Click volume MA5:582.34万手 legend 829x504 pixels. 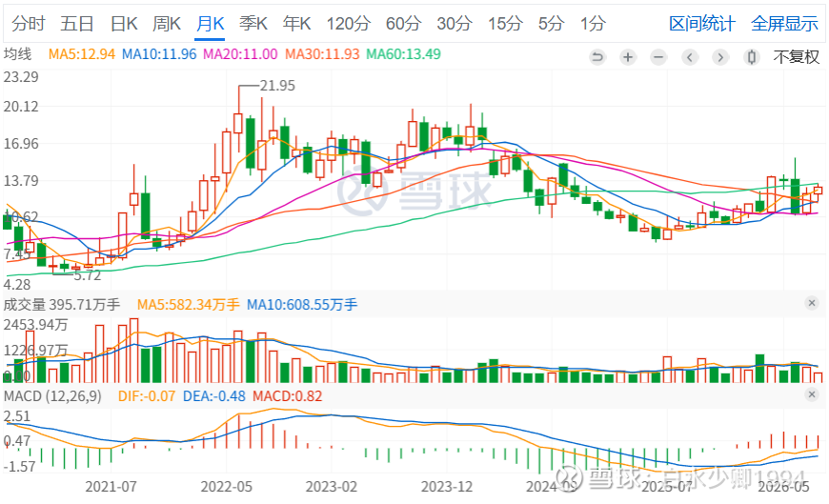click(189, 305)
